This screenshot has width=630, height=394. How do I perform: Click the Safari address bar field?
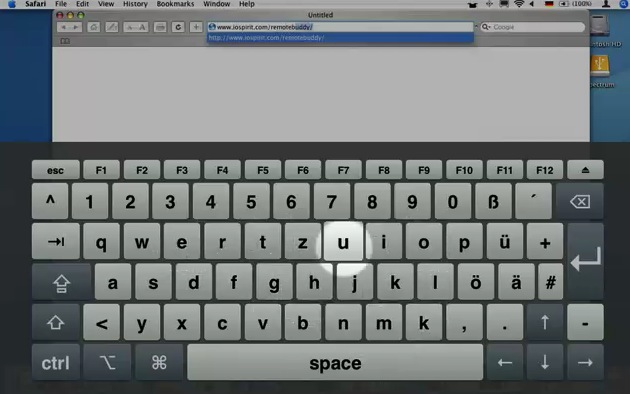[x=340, y=27]
